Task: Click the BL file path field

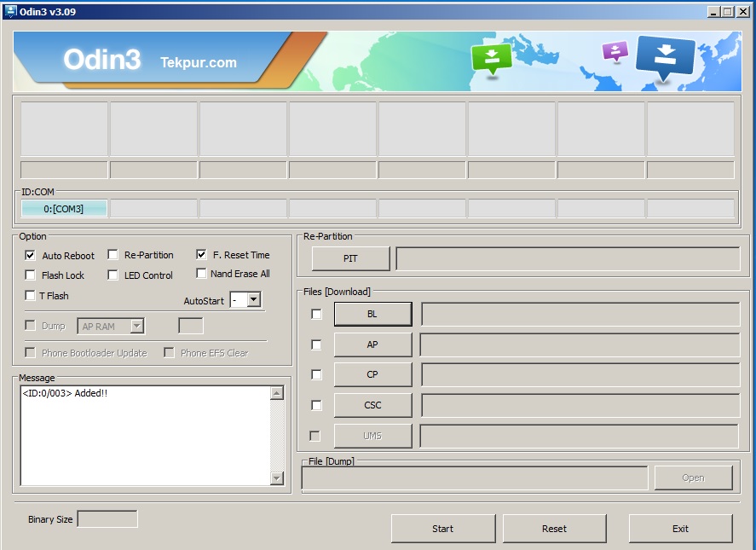Action: click(x=580, y=314)
